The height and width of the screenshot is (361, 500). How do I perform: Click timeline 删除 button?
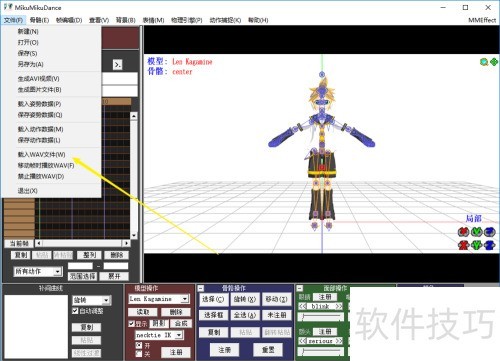tap(116, 255)
